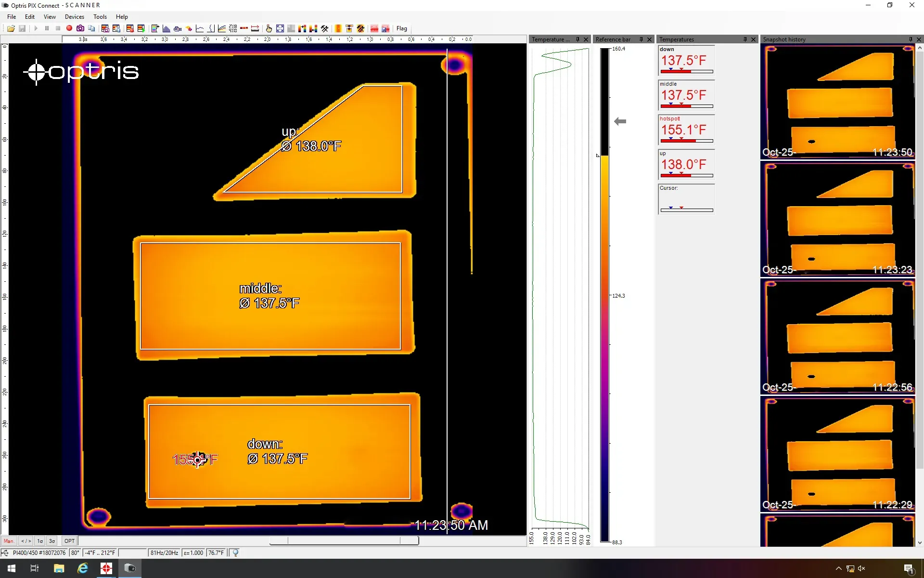Click the hammer tools configuration icon
This screenshot has width=924, height=578.
[x=325, y=28]
